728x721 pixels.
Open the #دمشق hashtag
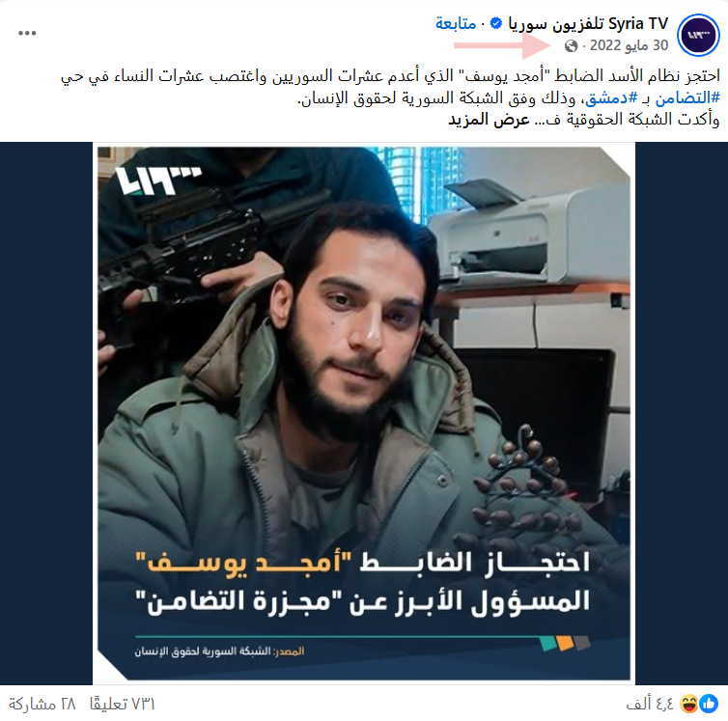click(x=611, y=97)
